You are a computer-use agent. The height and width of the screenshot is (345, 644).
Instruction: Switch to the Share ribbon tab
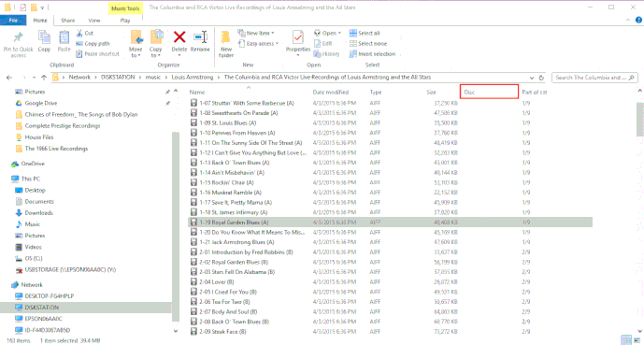tap(68, 21)
